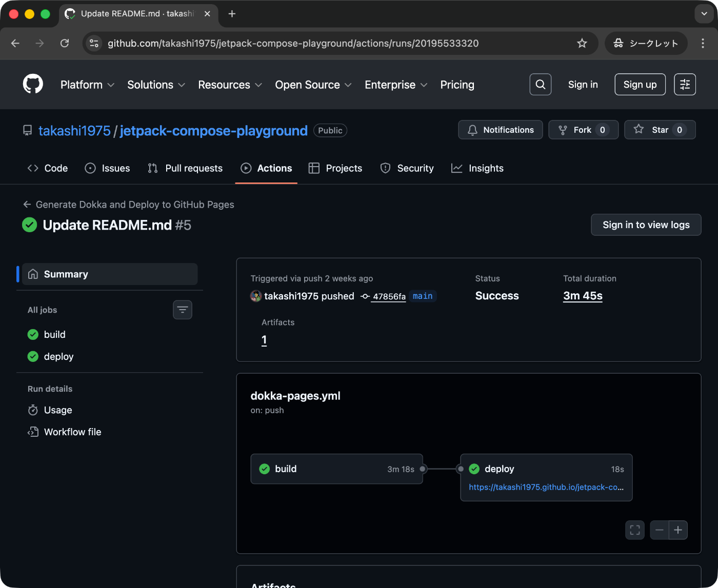718x588 pixels.
Task: Zoom in the workflow graph
Action: [678, 530]
